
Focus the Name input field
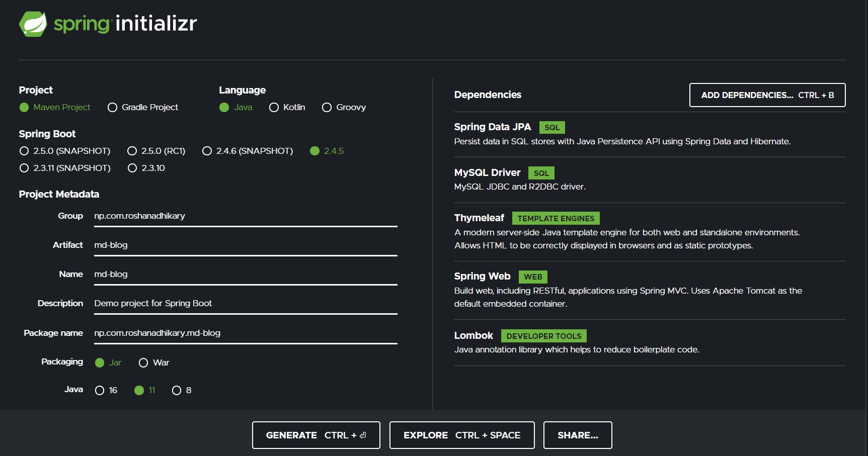tap(246, 275)
